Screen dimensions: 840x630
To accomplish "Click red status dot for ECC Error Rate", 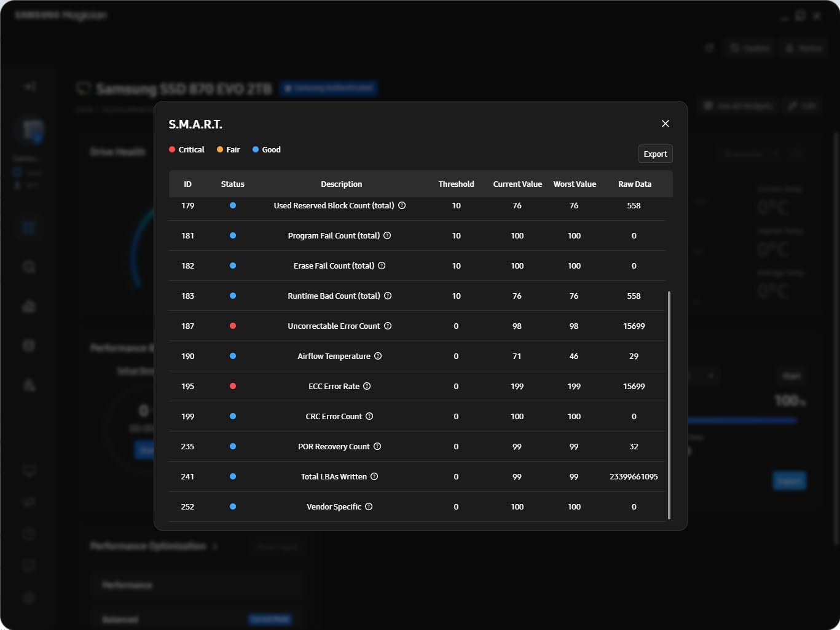I will point(233,386).
